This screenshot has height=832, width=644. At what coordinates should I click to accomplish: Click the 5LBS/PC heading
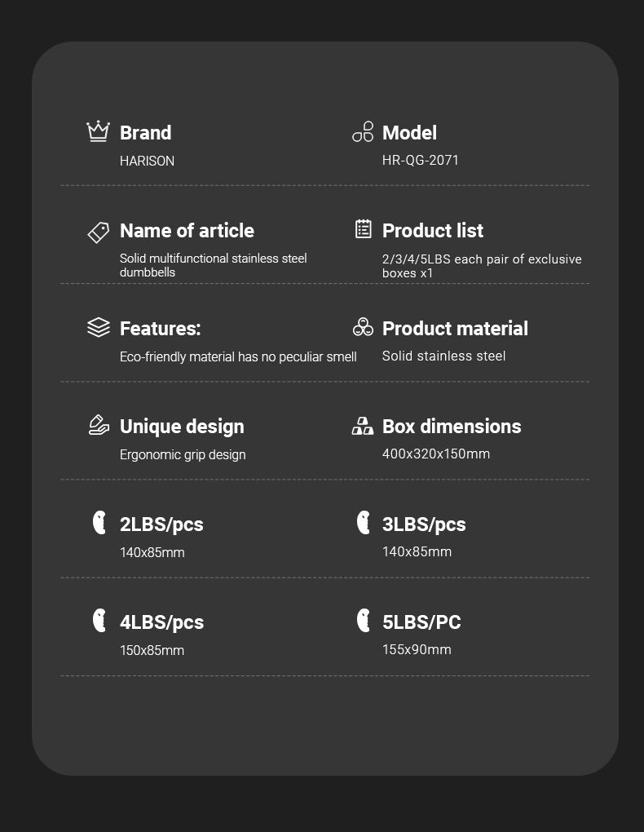click(421, 622)
